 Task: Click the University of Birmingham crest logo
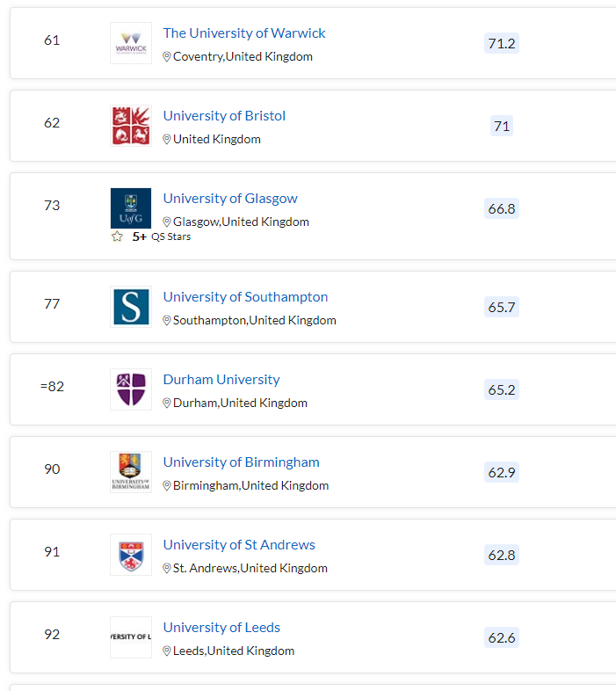coord(131,472)
